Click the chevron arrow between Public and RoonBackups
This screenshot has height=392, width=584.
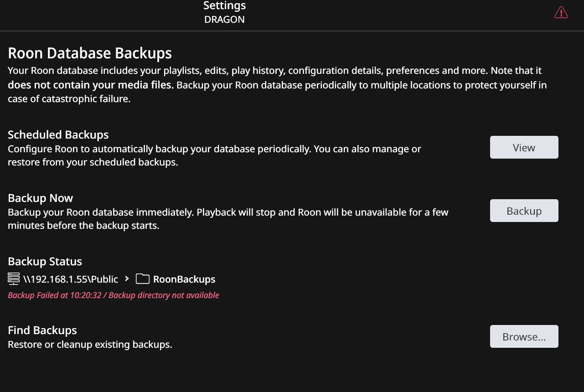[127, 279]
